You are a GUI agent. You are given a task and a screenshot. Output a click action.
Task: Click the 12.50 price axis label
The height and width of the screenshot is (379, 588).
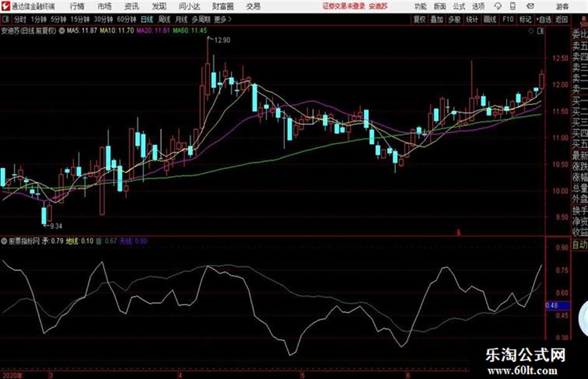coord(560,58)
